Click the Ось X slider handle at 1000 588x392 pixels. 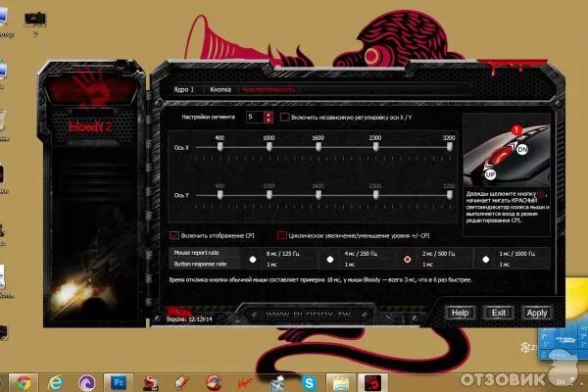point(269,147)
